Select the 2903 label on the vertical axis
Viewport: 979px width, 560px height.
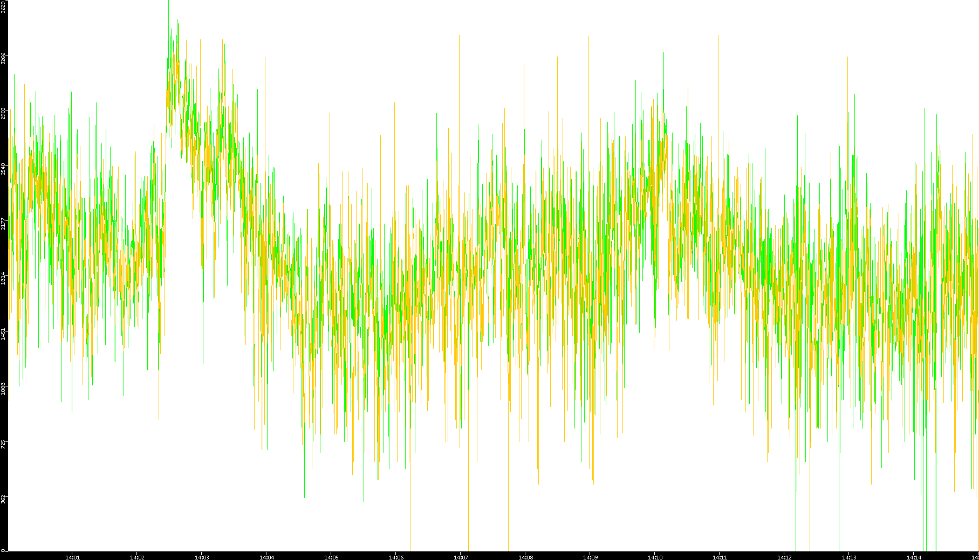4,113
